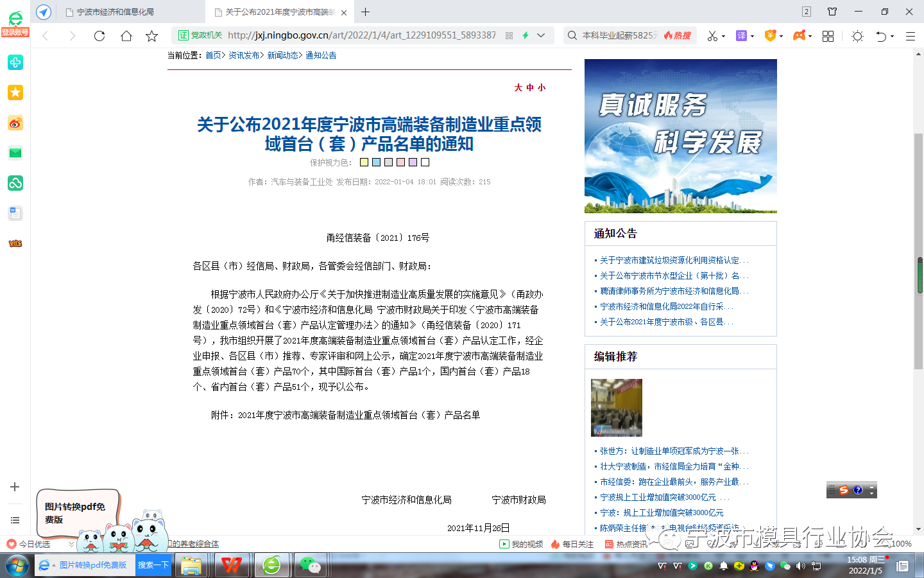Switch to the 宁波市经济和信息化局 tab
Image resolution: width=924 pixels, height=578 pixels.
(116, 12)
